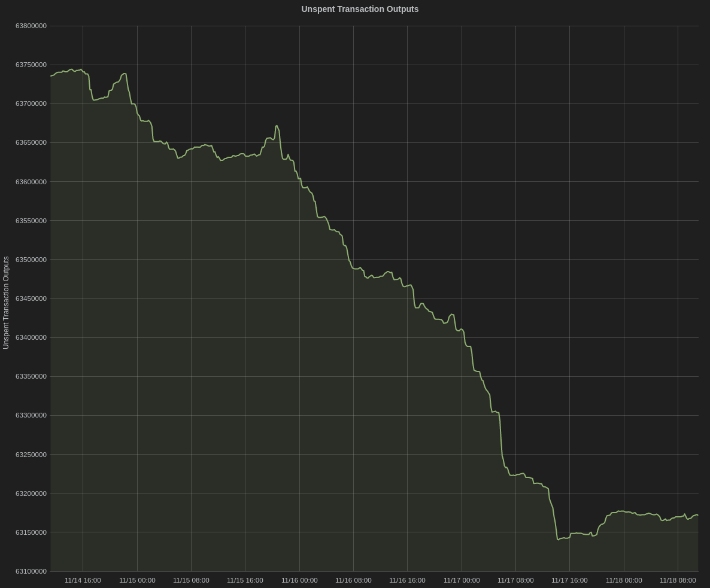Viewport: 710px width, 588px height.
Task: Click the 63500000 y-axis value label
Action: tap(31, 260)
